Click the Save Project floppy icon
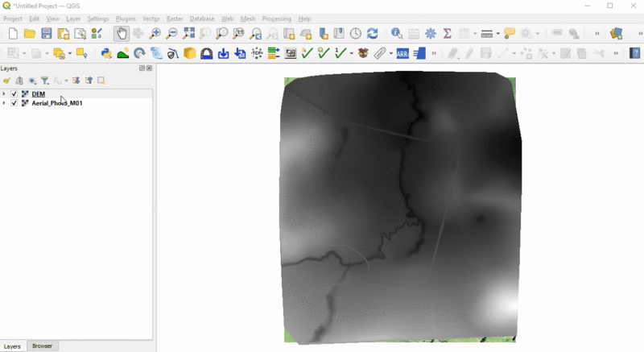 pyautogui.click(x=47, y=34)
